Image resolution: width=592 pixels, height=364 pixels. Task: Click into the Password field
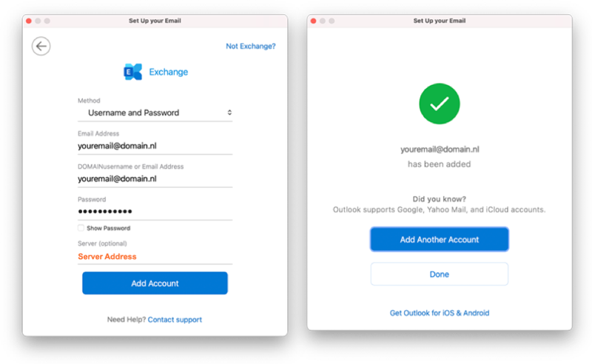(x=155, y=212)
